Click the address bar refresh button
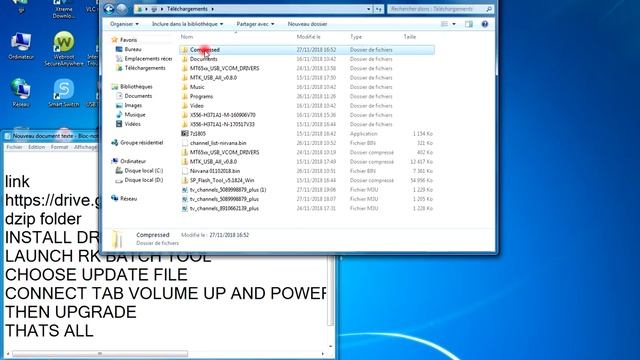The width and height of the screenshot is (640, 360). click(379, 9)
